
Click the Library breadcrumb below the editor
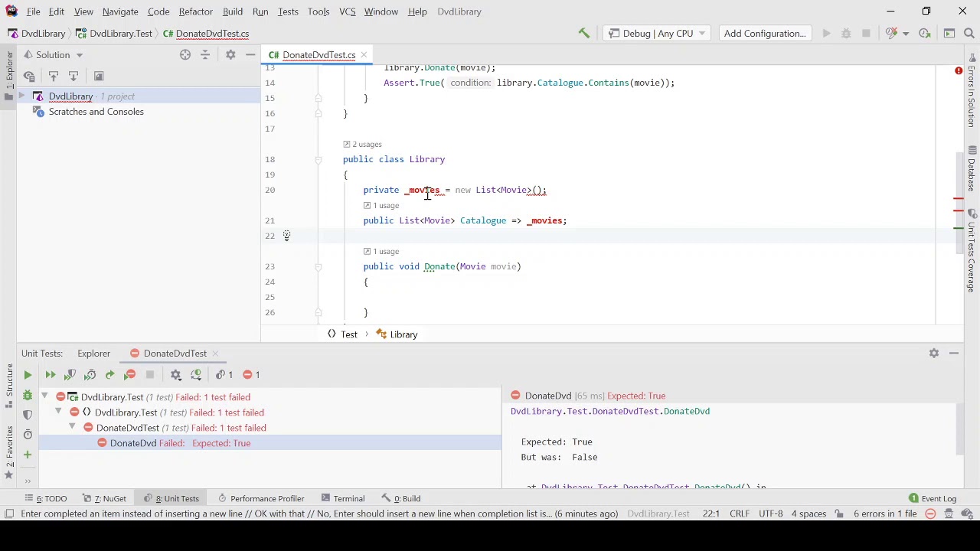[x=397, y=334]
